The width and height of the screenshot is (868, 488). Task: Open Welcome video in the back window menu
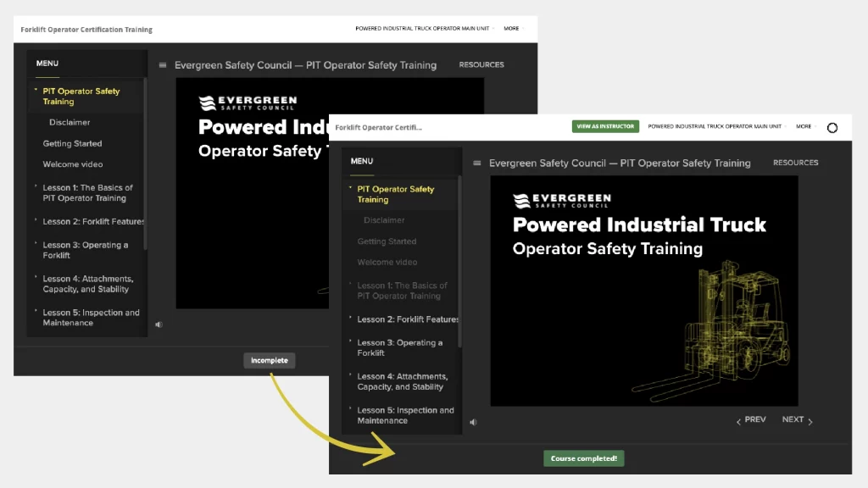pos(73,164)
